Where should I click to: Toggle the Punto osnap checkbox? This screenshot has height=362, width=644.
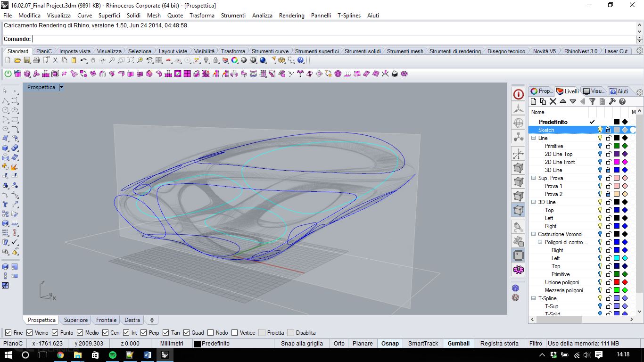click(55, 333)
